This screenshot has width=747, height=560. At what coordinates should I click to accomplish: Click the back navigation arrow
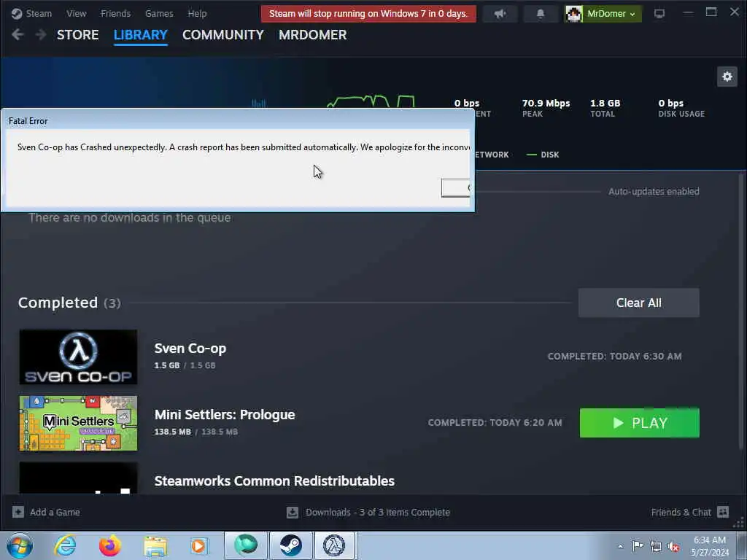tap(18, 34)
